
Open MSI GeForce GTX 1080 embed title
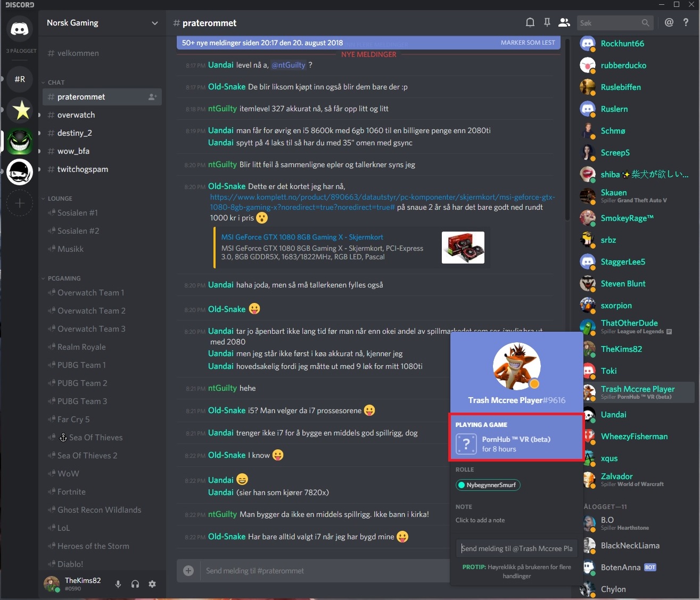pyautogui.click(x=302, y=237)
